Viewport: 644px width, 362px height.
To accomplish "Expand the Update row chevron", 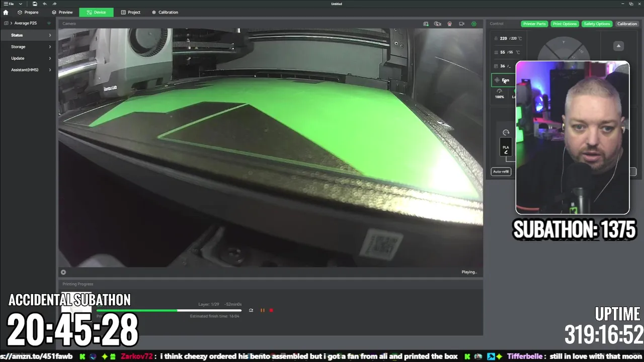I will [x=50, y=58].
